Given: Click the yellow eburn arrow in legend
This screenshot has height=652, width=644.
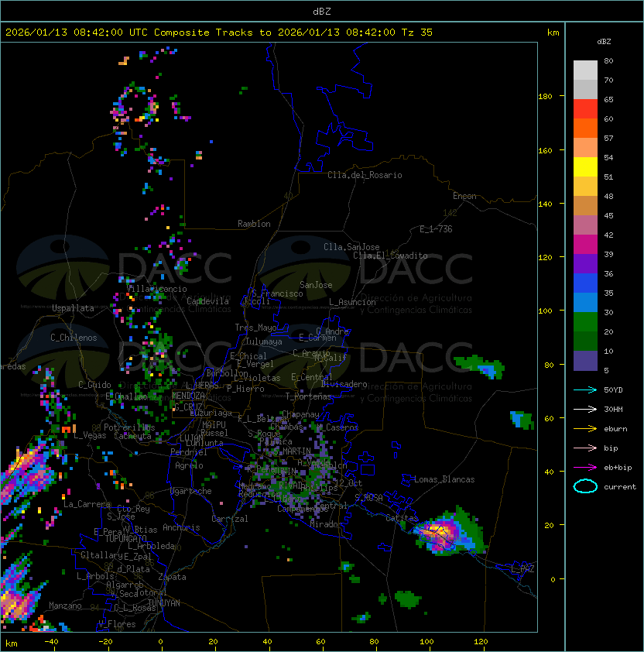Looking at the screenshot, I should point(585,429).
